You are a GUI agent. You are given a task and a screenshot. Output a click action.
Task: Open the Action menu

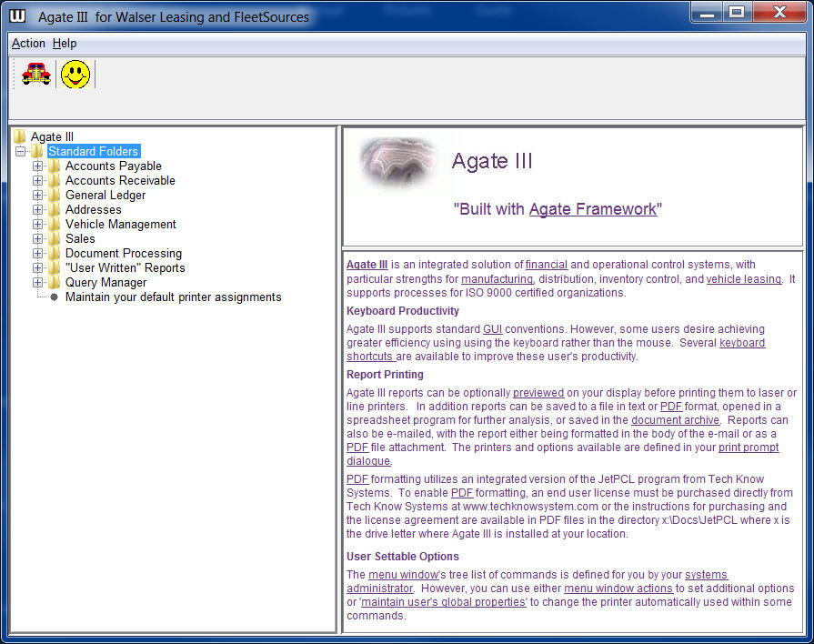28,44
